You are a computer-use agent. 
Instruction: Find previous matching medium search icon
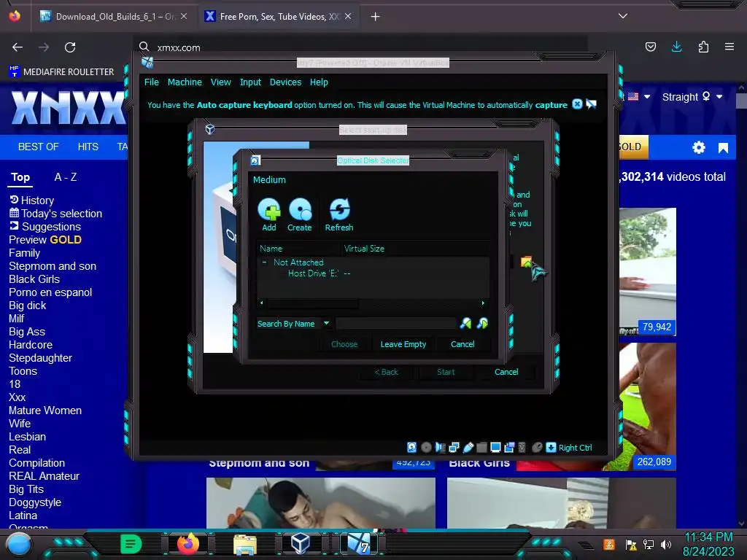(x=465, y=323)
